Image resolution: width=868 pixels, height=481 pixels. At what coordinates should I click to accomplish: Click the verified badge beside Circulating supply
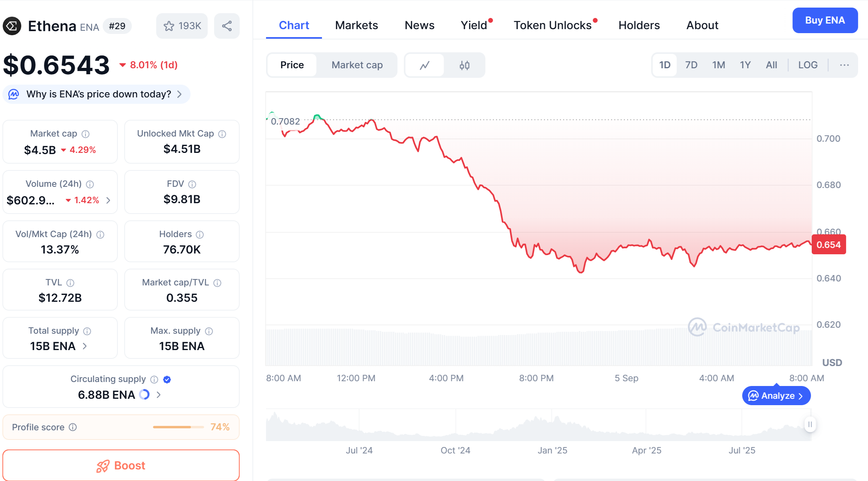click(x=167, y=380)
